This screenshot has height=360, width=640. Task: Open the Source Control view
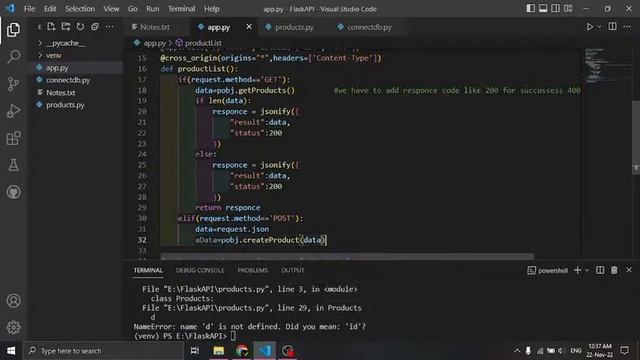click(13, 84)
